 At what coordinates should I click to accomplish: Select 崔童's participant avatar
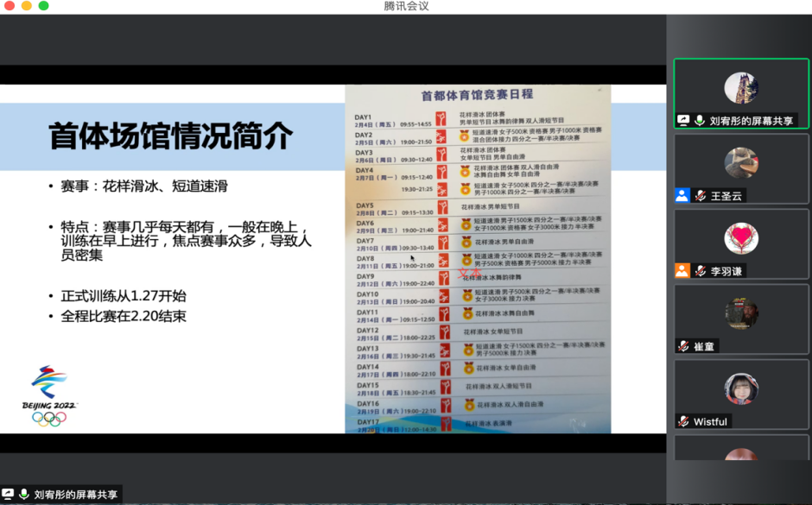(x=740, y=313)
